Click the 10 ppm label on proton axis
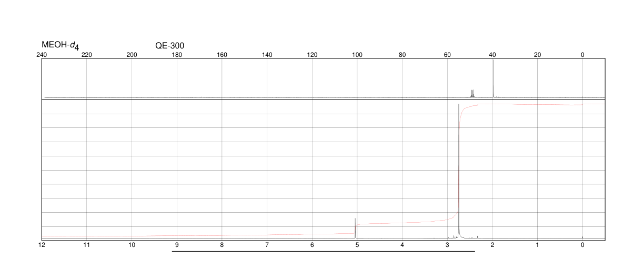644x278 pixels. click(x=132, y=245)
